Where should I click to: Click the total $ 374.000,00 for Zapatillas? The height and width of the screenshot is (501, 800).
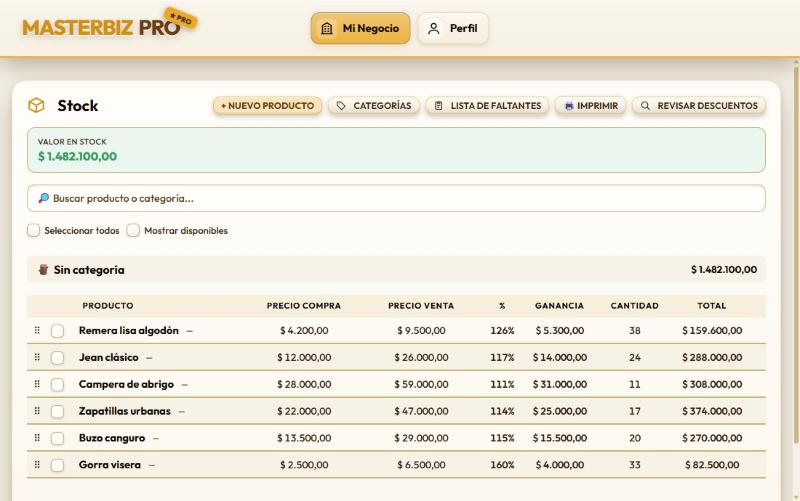point(712,411)
